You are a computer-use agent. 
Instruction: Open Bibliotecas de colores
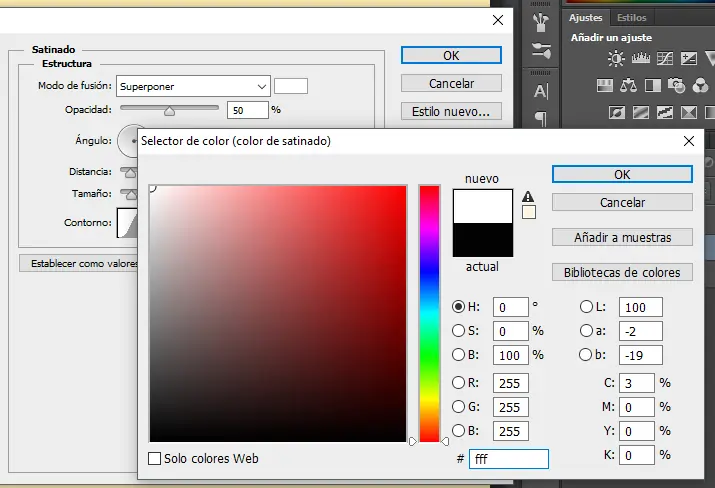(622, 272)
